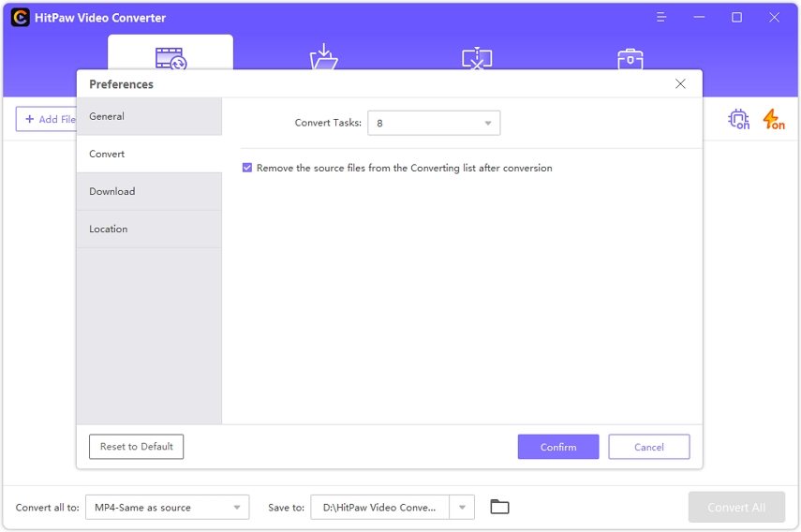801x532 pixels.
Task: Toggle hardware acceleration chip icon
Action: (x=738, y=119)
